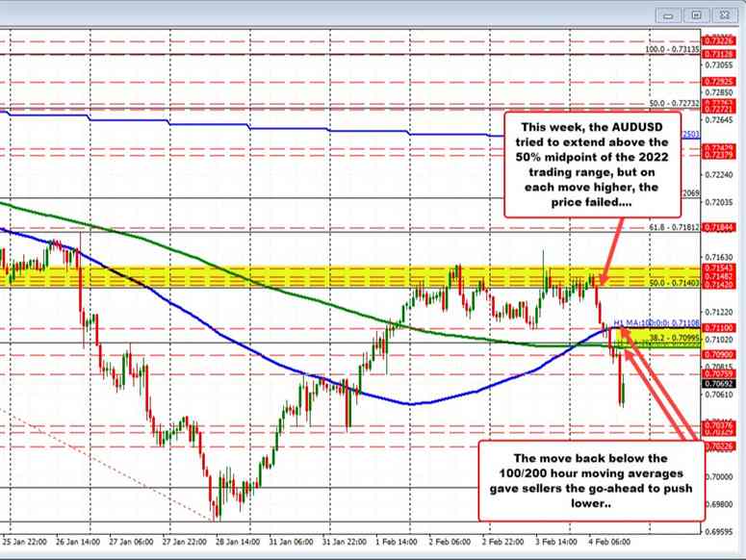Click the 26 Jan 14:00 time label
The image size is (746, 560).
(78, 542)
